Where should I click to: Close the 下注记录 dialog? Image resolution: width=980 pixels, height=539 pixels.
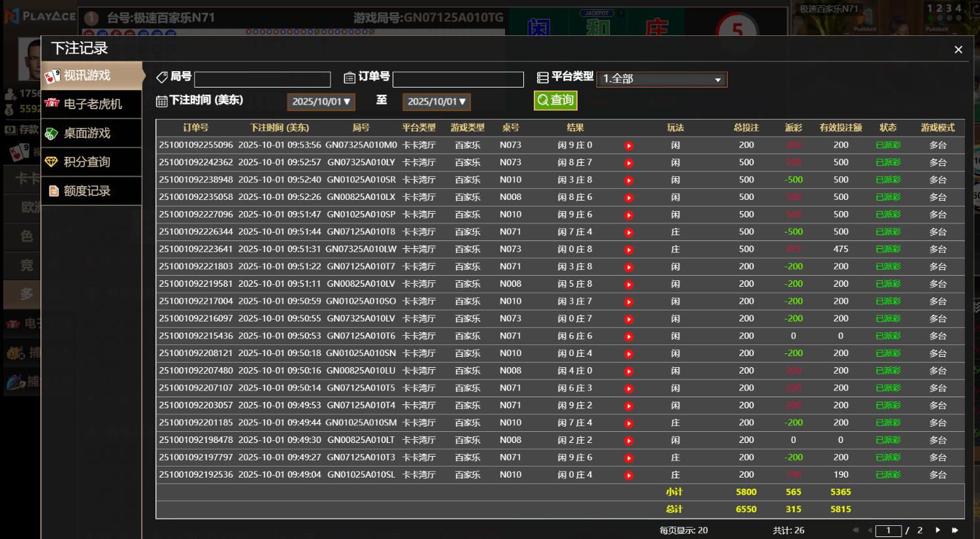click(x=958, y=50)
